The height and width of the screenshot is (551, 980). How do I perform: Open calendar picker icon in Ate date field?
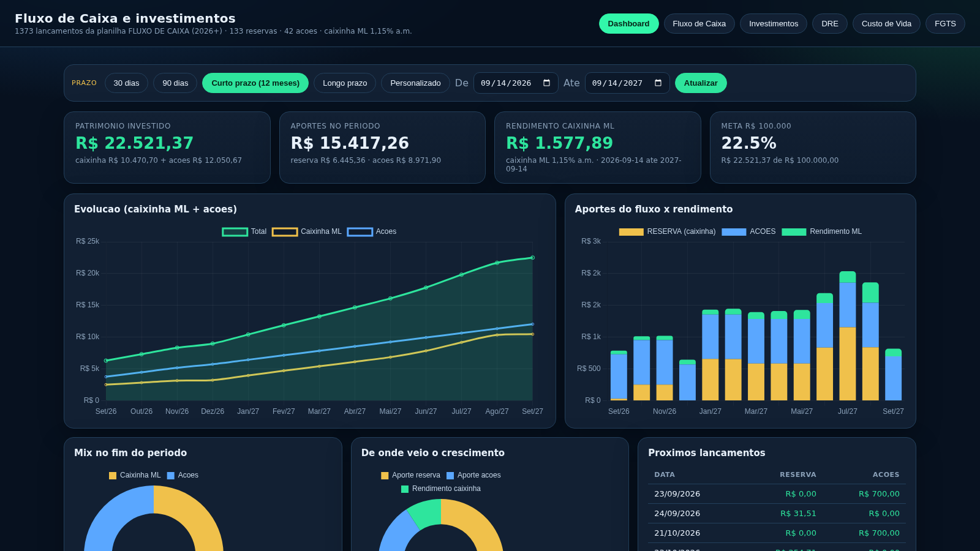658,83
